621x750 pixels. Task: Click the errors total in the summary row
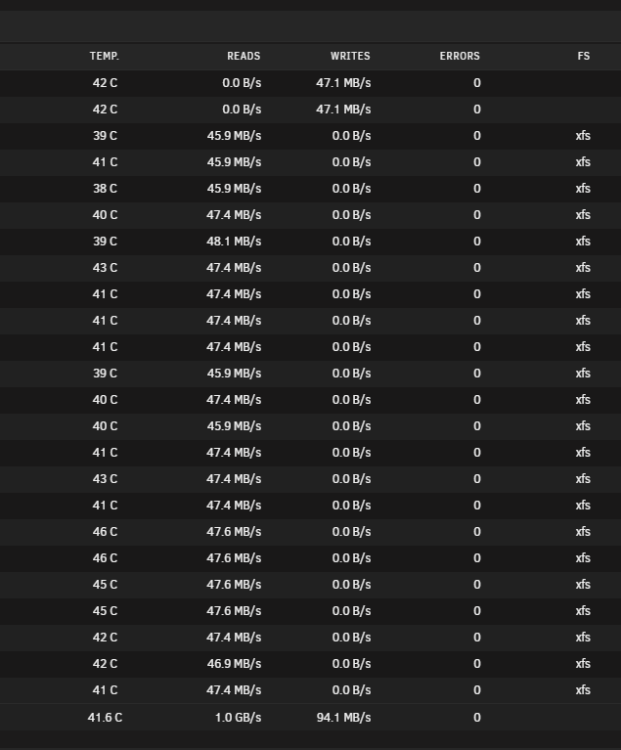(x=477, y=717)
